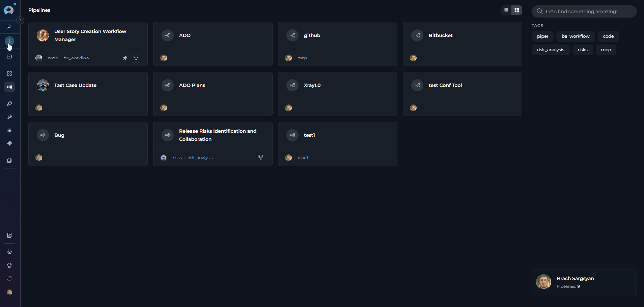Enable grid view of pipelines

tap(517, 10)
